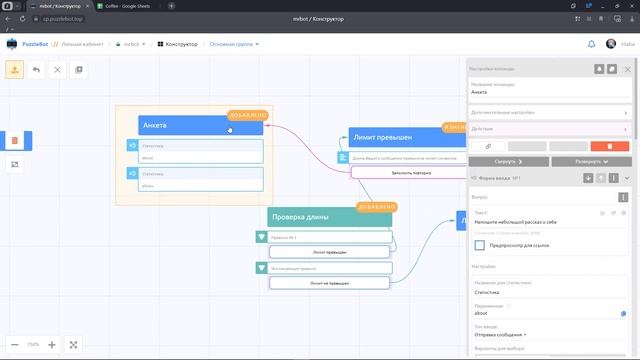The width and height of the screenshot is (640, 360).
Task: Click the icon below the trash on the left sidebar
Action: (x=15, y=164)
